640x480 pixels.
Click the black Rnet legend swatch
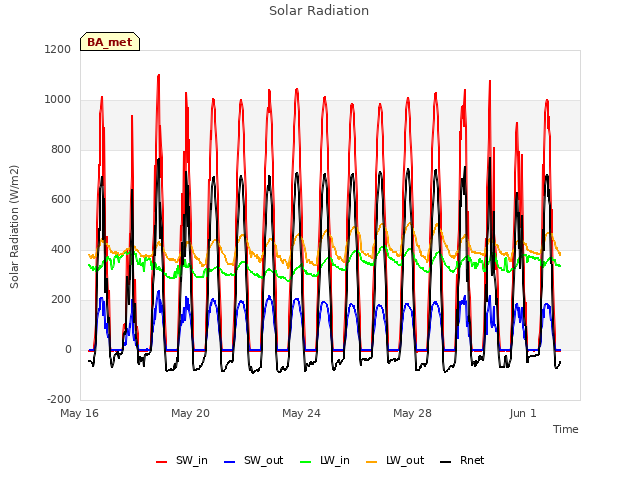(446, 462)
